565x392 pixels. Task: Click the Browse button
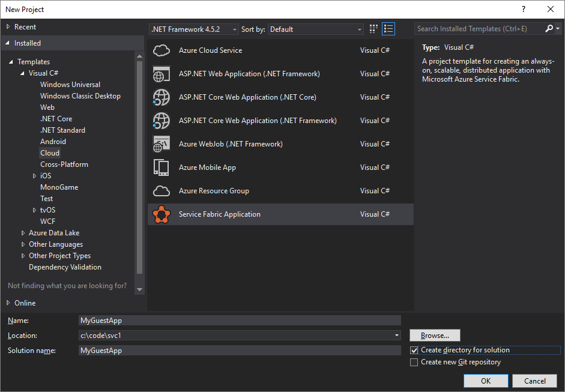pos(435,335)
